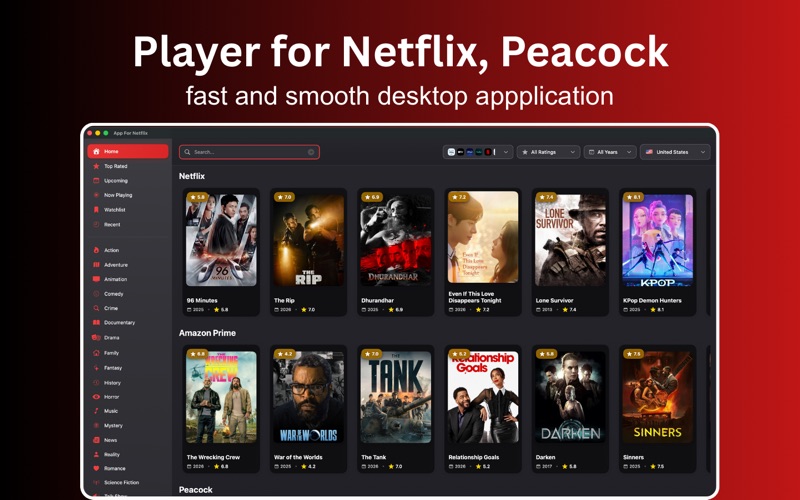The height and width of the screenshot is (500, 800).
Task: Open the United States region dropdown
Action: (x=675, y=152)
